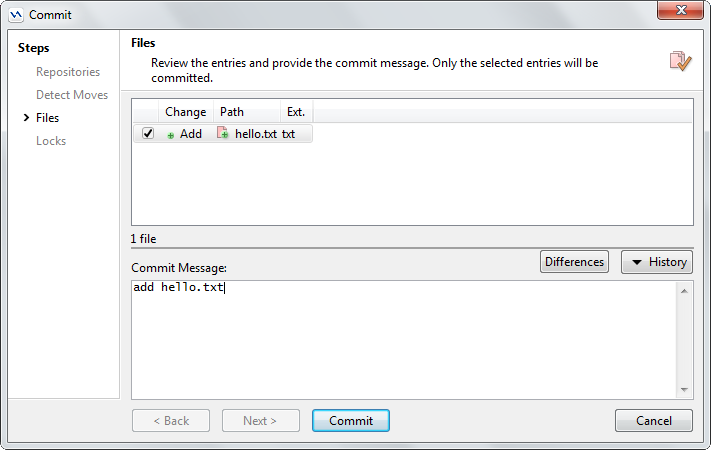Sort entries by the Change column header
This screenshot has height=450, width=711.
tap(185, 112)
